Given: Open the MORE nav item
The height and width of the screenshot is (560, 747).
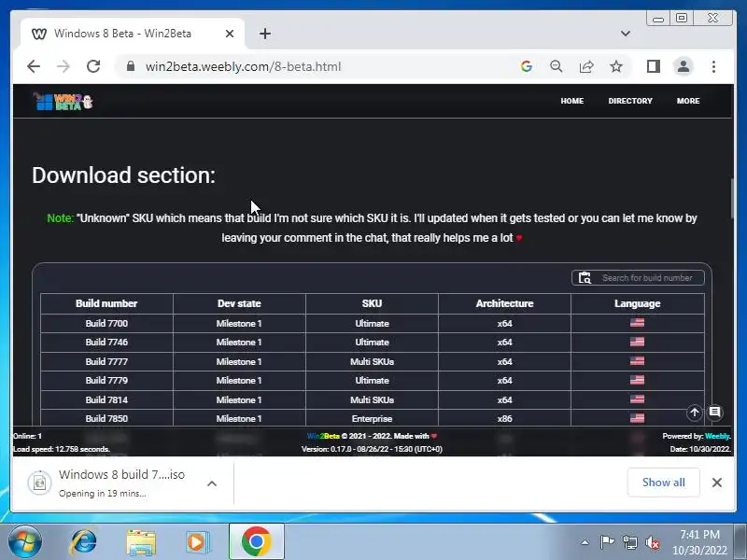Looking at the screenshot, I should pos(688,101).
